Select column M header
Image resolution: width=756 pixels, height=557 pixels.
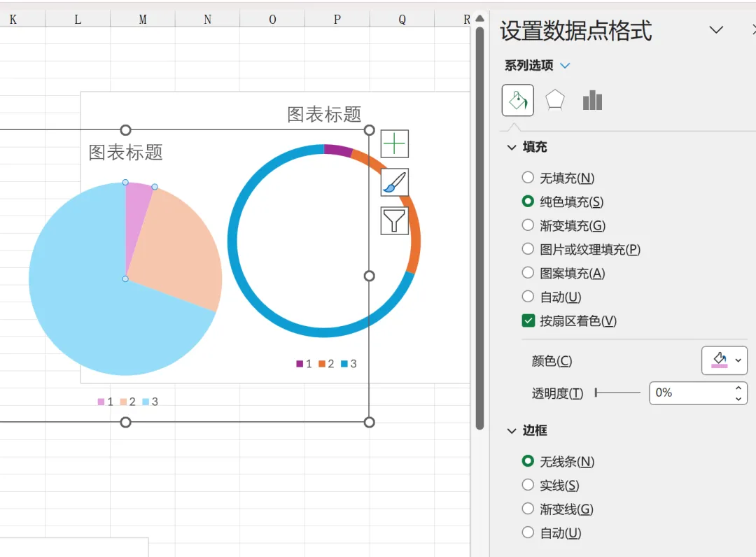tap(143, 20)
